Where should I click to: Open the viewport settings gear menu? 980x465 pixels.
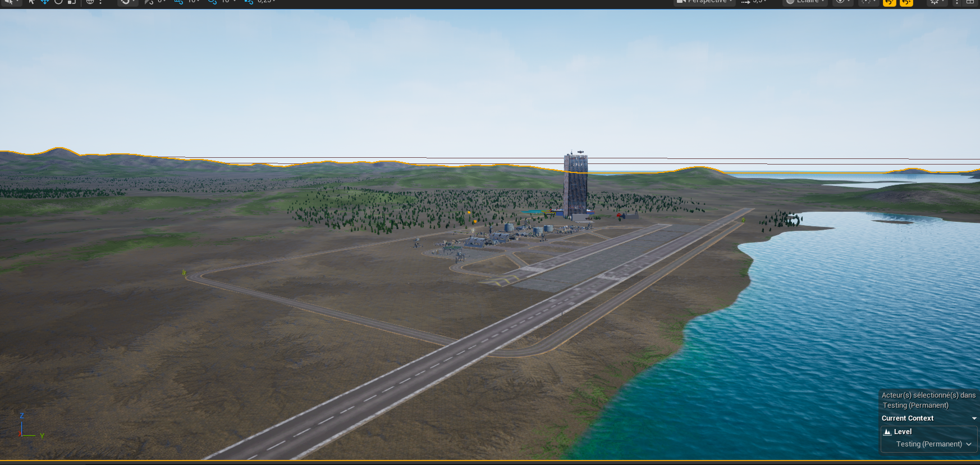click(x=934, y=2)
